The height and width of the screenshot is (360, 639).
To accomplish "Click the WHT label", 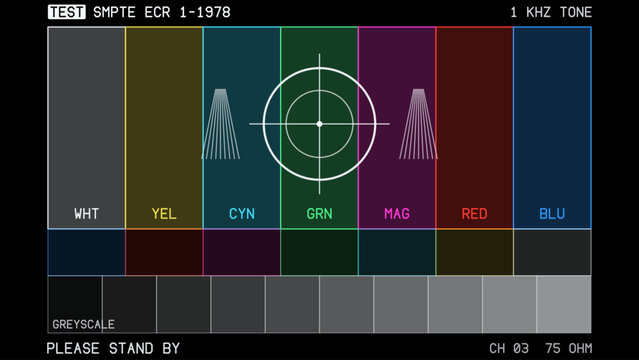I will pos(86,214).
